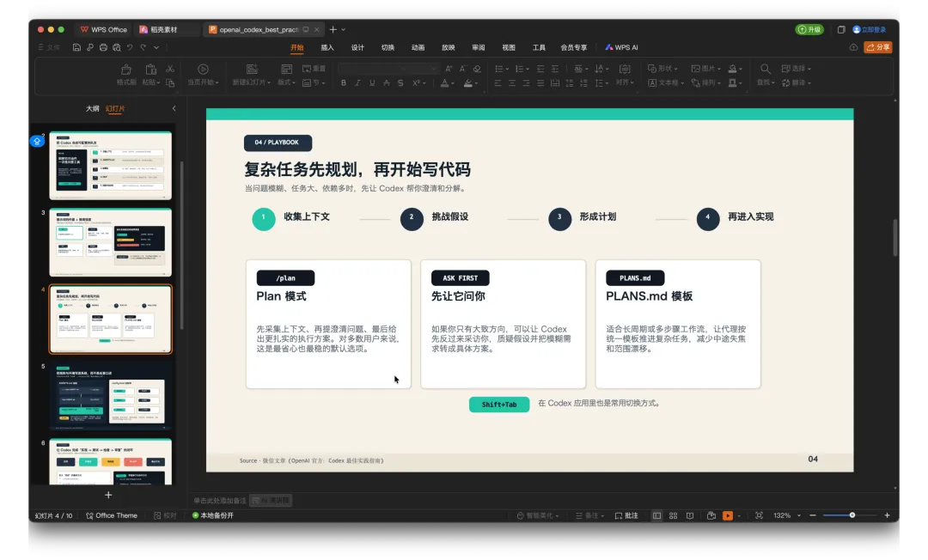Increase indent in paragraph tools
928x560 pixels.
554,69
